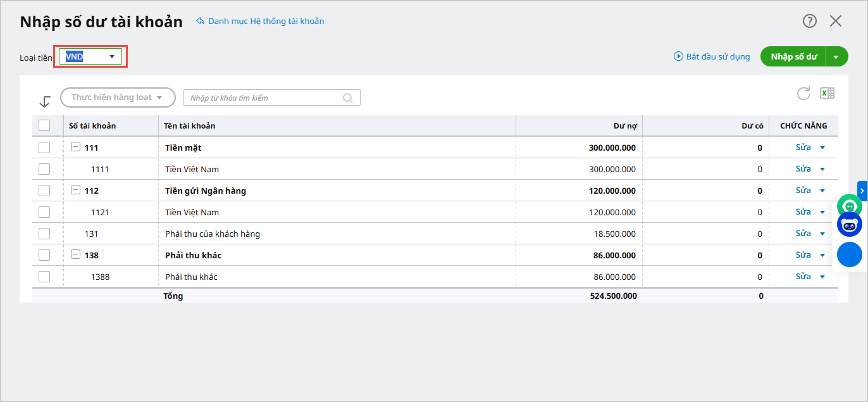Click the help question mark icon

(810, 21)
